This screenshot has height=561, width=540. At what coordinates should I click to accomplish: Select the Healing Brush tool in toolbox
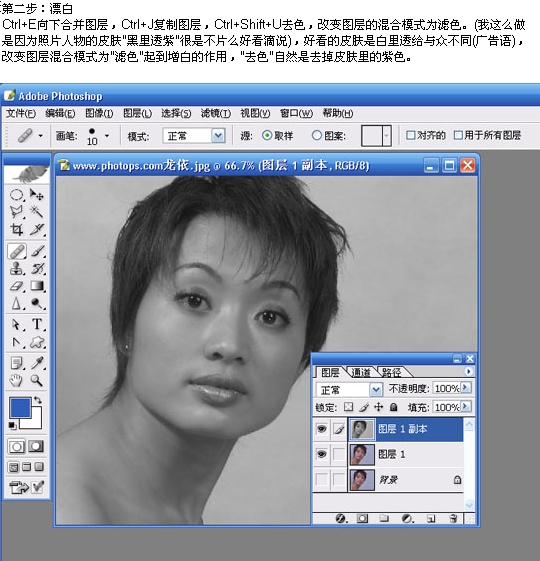point(16,251)
